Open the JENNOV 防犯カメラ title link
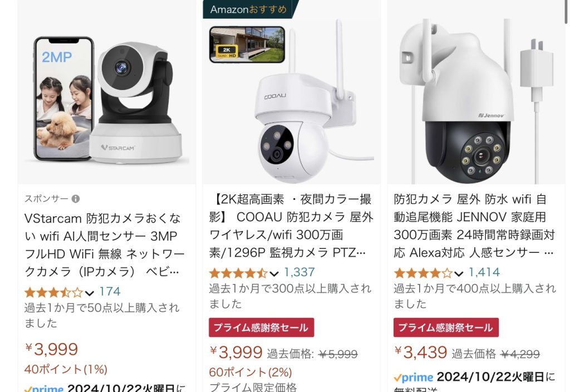Screen dimensions: 570x392 (475, 226)
